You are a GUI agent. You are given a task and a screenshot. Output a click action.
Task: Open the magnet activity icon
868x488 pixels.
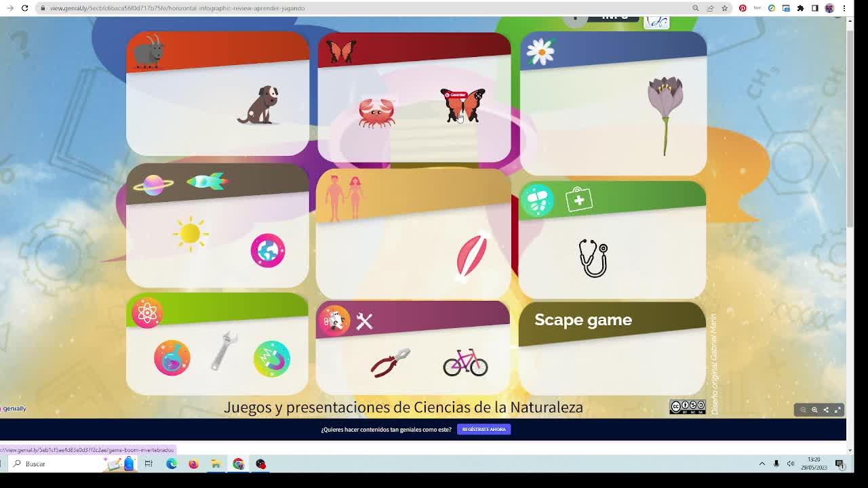click(x=272, y=359)
